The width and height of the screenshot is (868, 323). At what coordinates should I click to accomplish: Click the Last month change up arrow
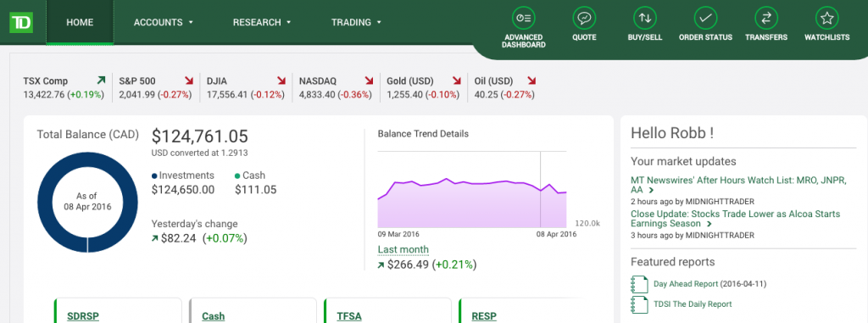tap(381, 265)
